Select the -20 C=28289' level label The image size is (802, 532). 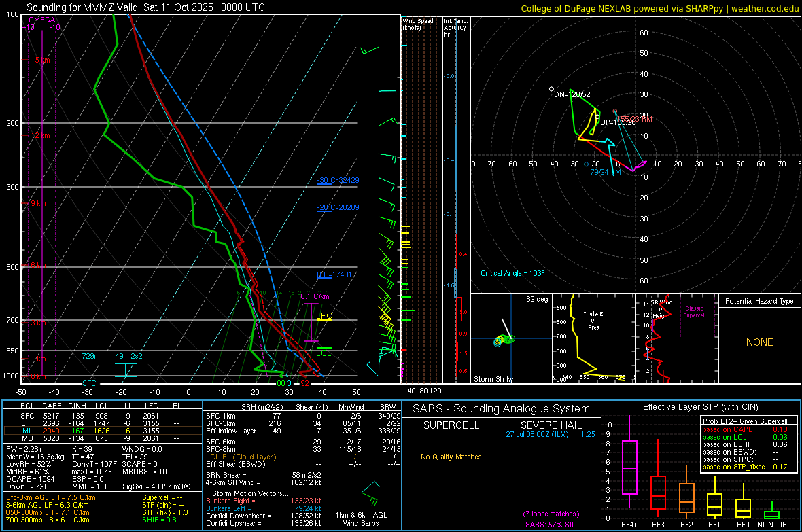[338, 207]
